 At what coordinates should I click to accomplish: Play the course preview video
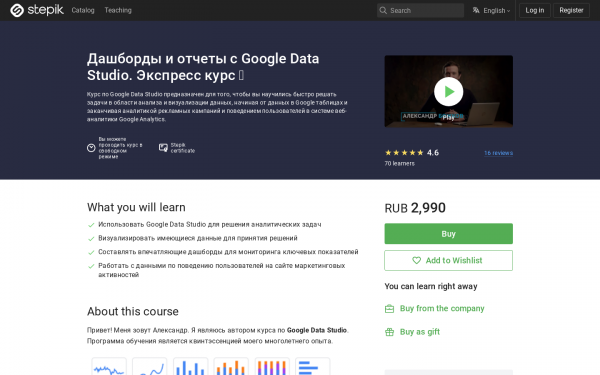click(448, 91)
